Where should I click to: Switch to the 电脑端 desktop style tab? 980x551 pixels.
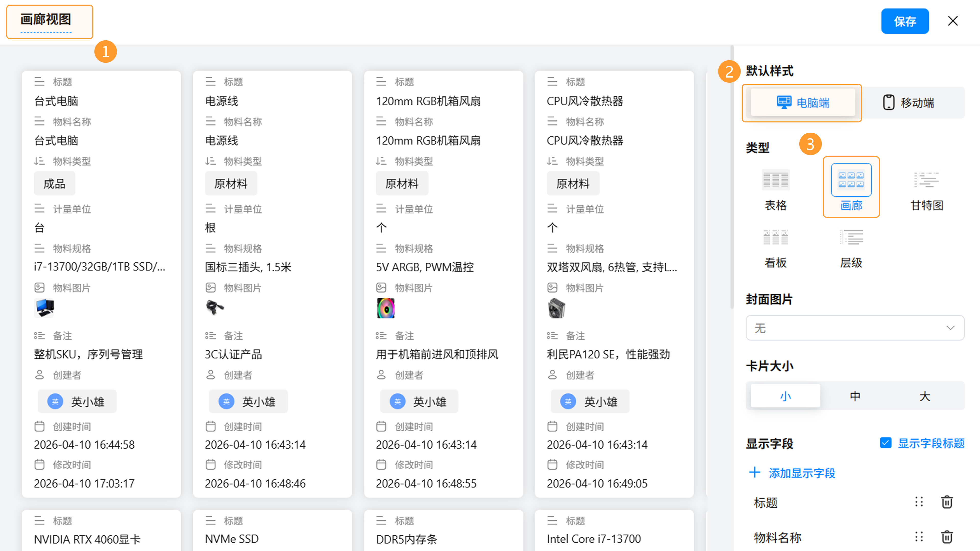803,103
